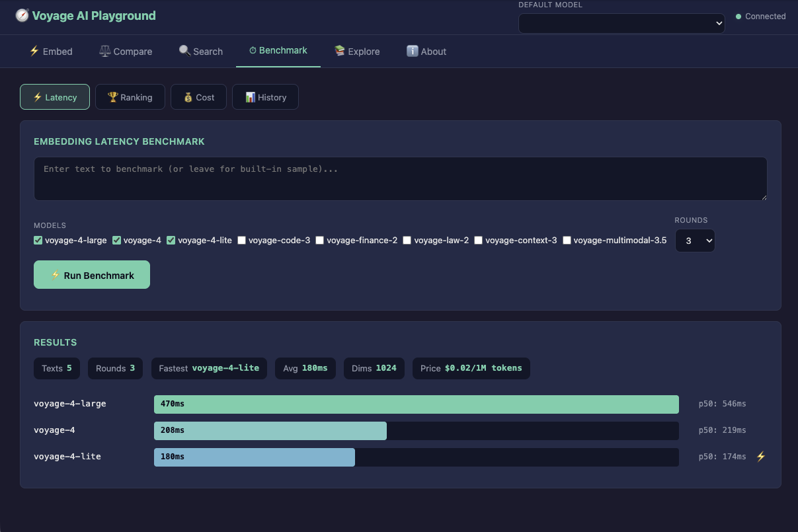This screenshot has height=532, width=798.
Task: Click the Texts 5 stat chip
Action: pyautogui.click(x=57, y=368)
